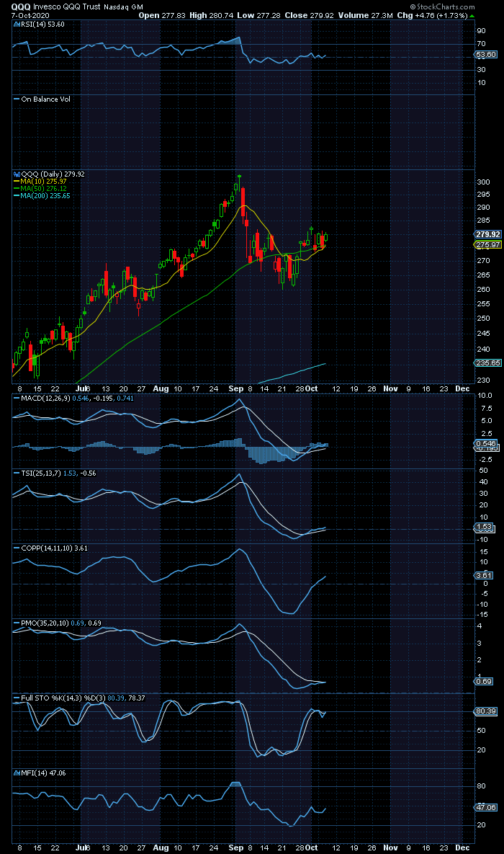Click the candlestick icon beside QQQ (Daily)

pos(15,174)
